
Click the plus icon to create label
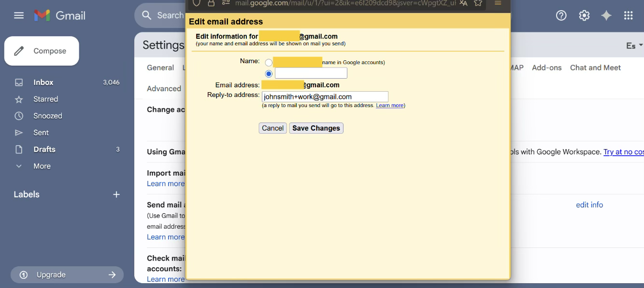(x=116, y=194)
